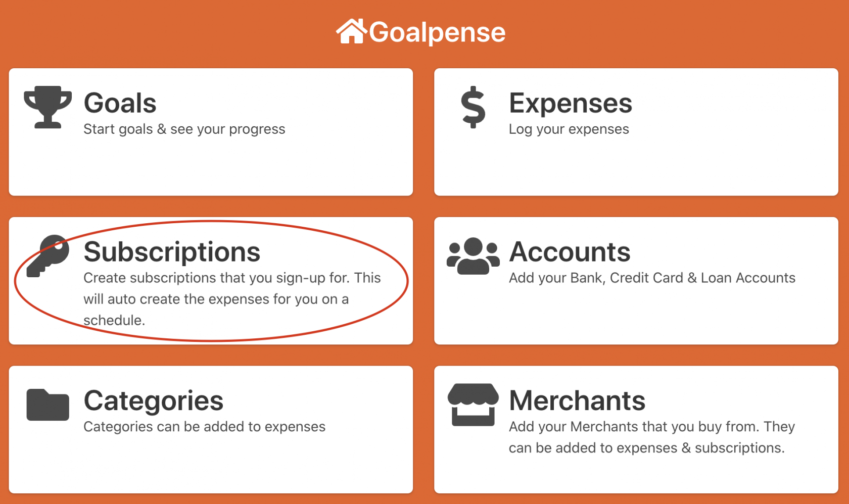Open the Accounts heading
The height and width of the screenshot is (504, 849).
coord(570,252)
